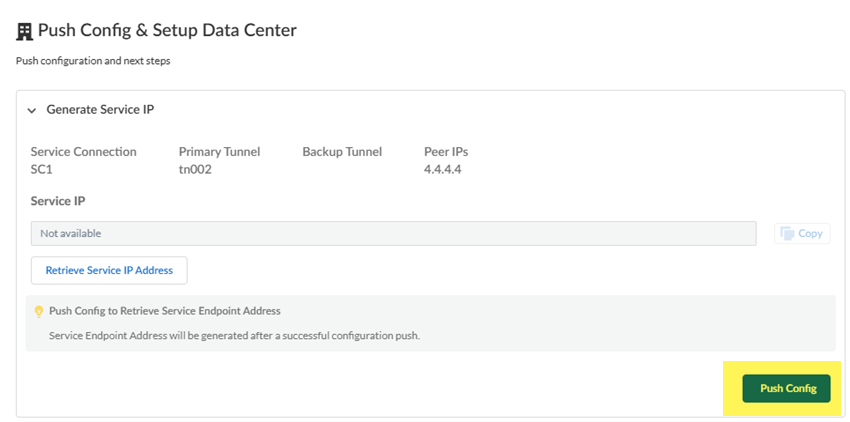Select the tn002 tunnel value
The height and width of the screenshot is (422, 850).
195,169
